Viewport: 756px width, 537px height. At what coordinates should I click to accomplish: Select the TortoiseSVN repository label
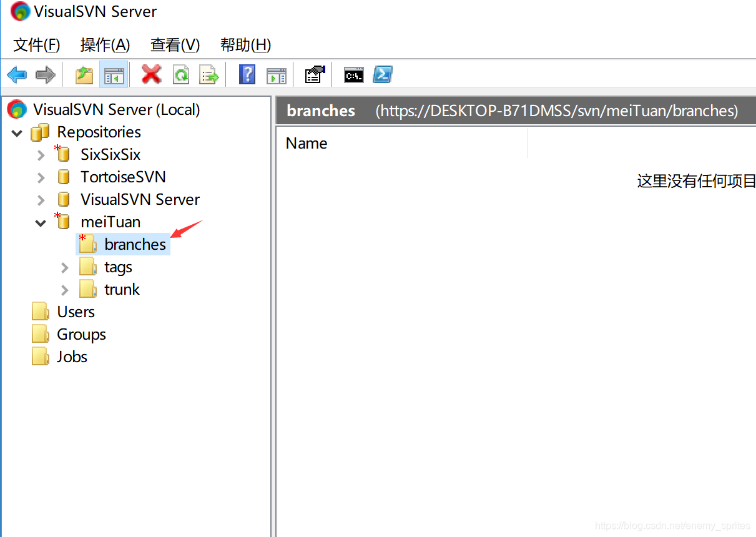point(123,177)
